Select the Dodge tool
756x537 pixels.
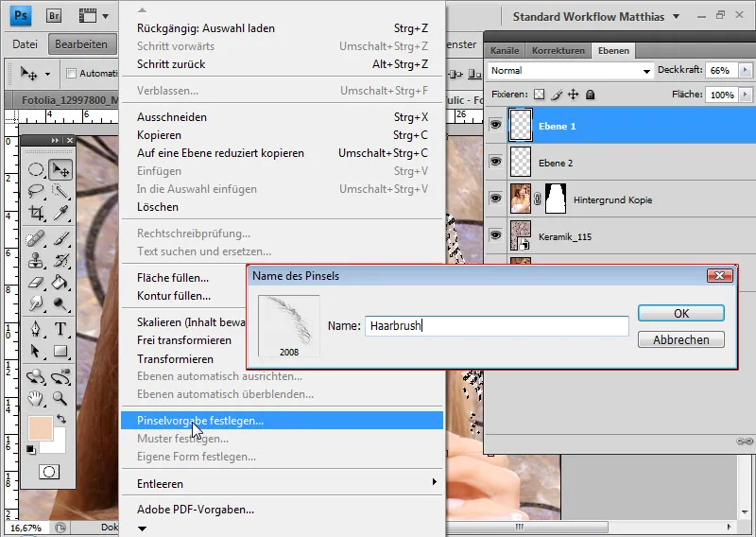tap(60, 303)
